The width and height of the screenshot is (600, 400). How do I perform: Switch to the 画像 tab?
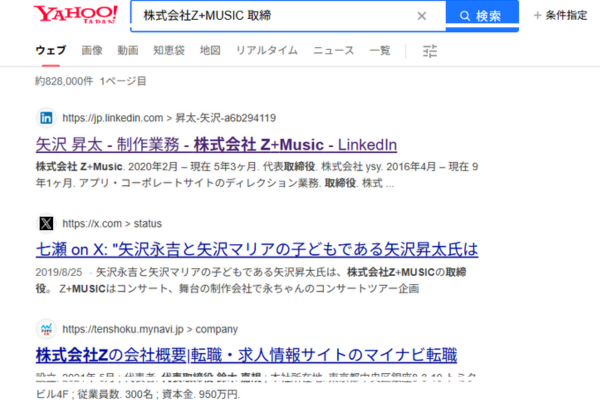92,50
